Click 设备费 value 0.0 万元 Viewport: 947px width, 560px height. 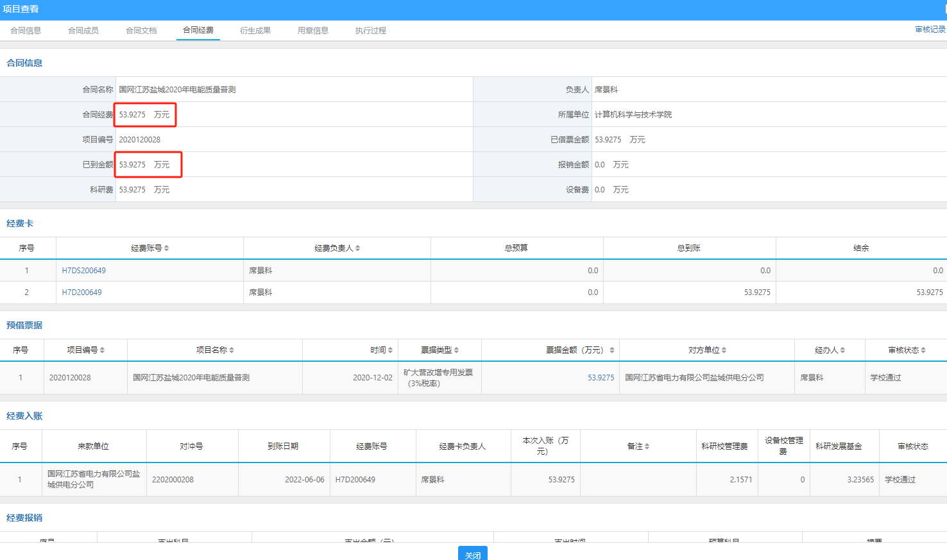[611, 190]
